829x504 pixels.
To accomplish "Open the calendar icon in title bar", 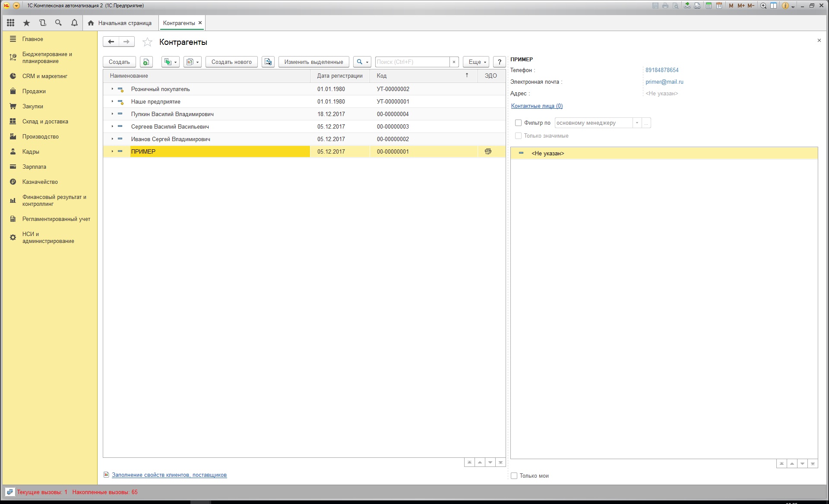I will click(719, 6).
